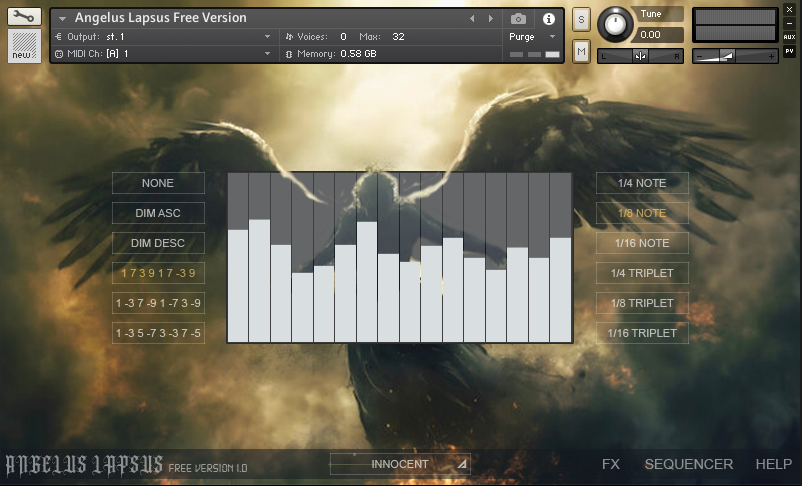The height and width of the screenshot is (486, 802).
Task: Select the DIM ASC pattern
Action: 158,213
